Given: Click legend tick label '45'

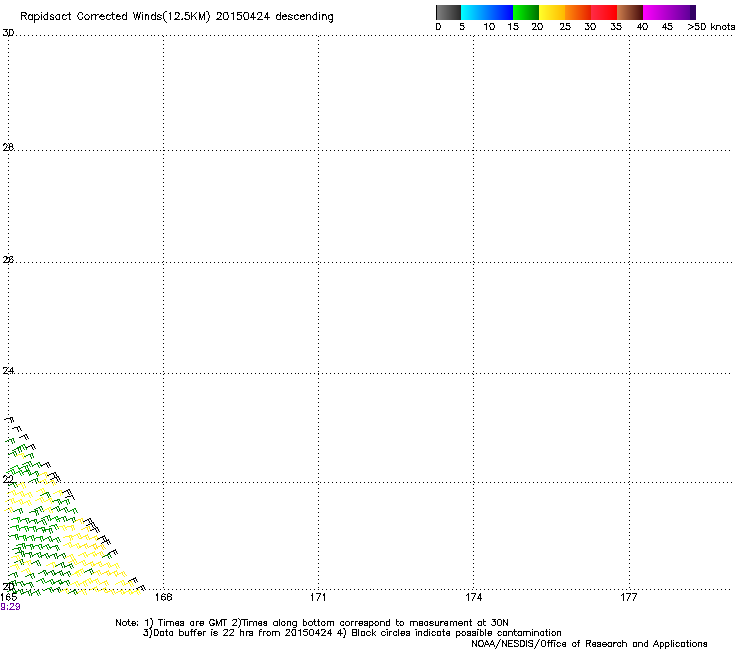Looking at the screenshot, I should point(667,27).
